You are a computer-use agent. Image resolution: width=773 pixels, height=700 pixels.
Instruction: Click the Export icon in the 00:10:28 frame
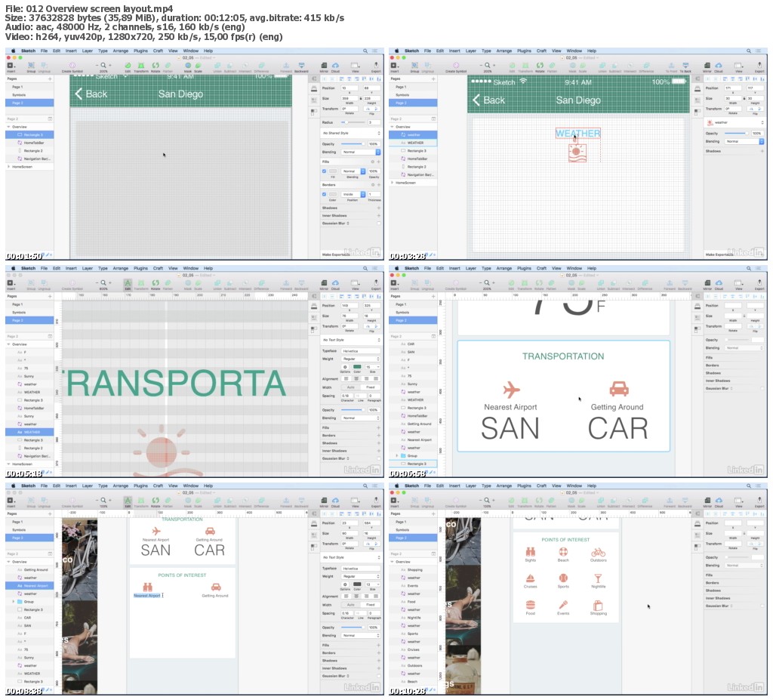point(759,500)
